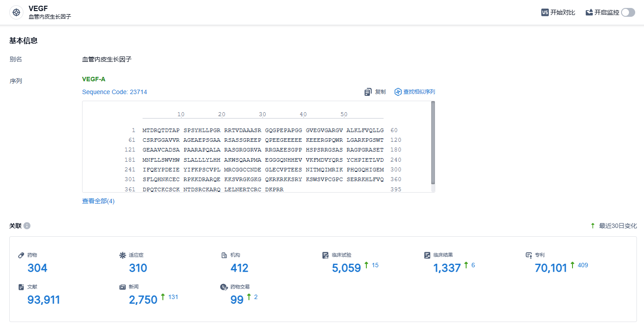Viewport: 644px width, 326px height.
Task: Click the info icon next to 关联
Action: click(x=27, y=226)
